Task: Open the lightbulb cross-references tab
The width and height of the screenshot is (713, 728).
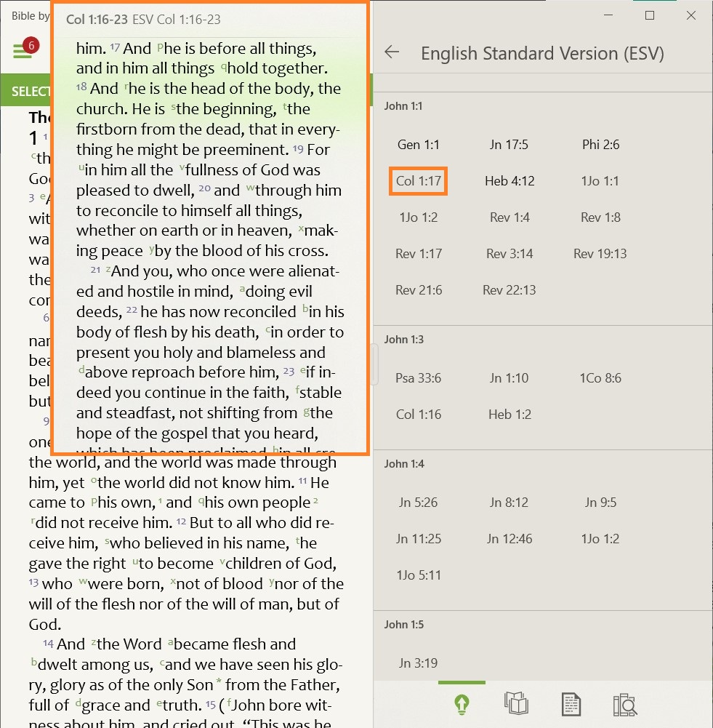Action: coord(462,704)
